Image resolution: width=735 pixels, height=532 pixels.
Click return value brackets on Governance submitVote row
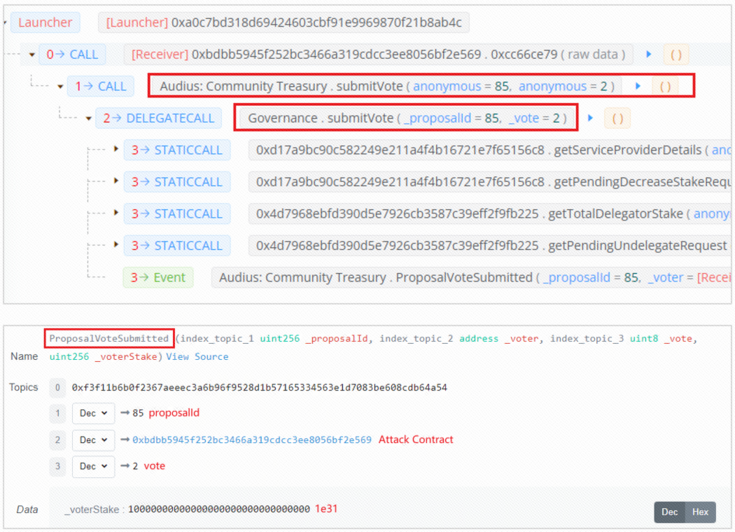[617, 119]
